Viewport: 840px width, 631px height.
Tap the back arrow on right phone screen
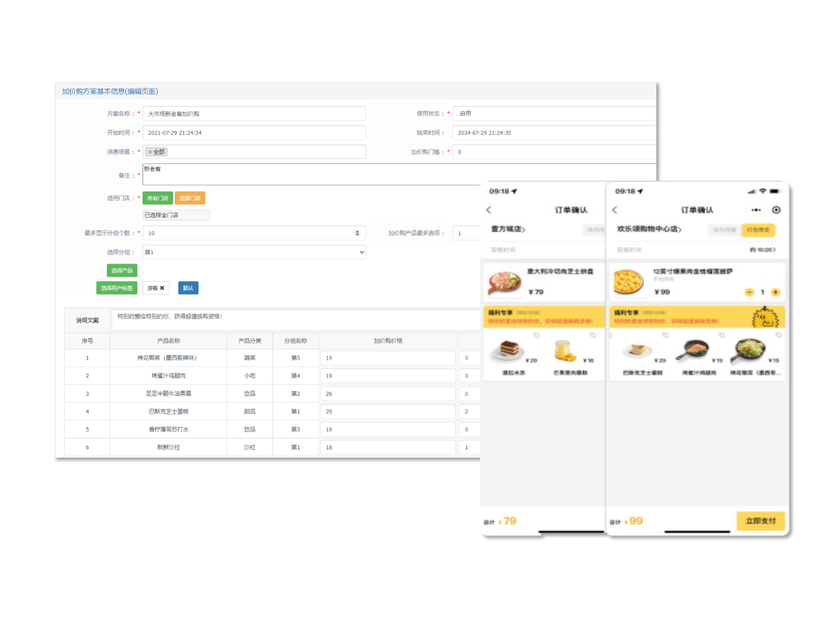[615, 210]
